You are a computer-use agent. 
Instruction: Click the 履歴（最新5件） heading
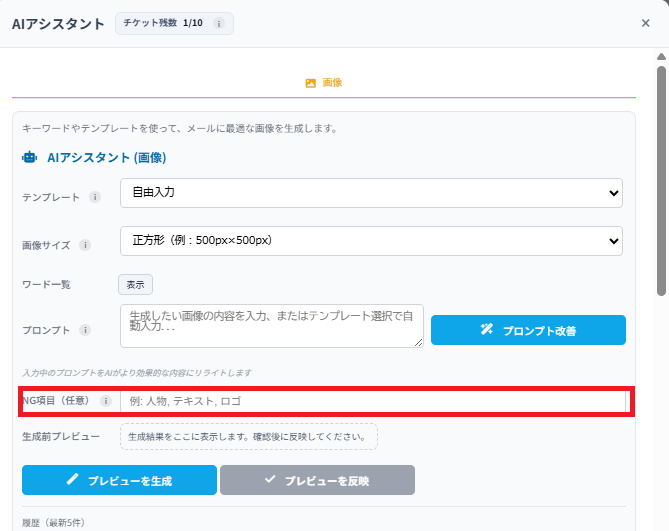tap(54, 522)
